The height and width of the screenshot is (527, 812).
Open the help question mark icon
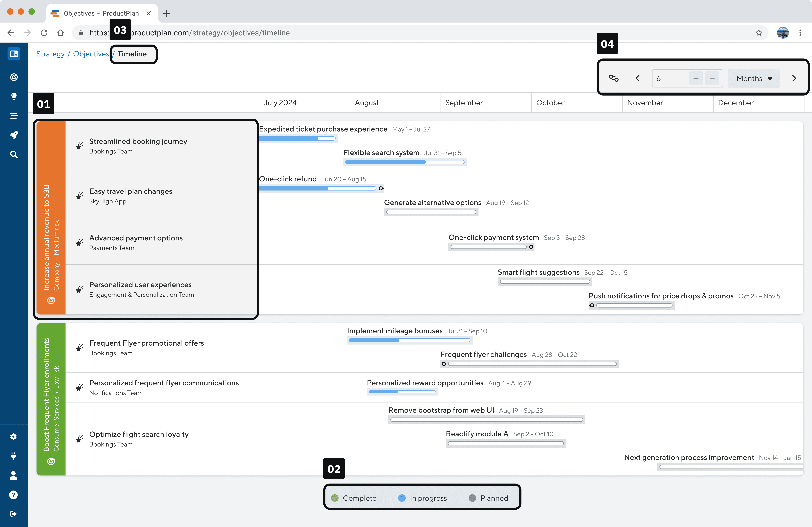[13, 495]
